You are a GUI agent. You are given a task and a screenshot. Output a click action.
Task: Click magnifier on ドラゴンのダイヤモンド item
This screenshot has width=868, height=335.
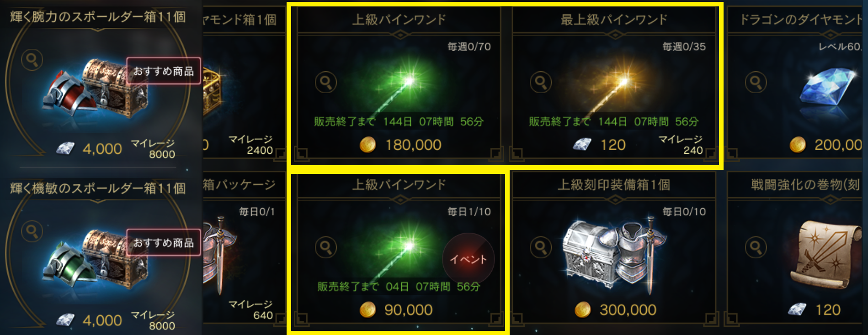click(756, 83)
